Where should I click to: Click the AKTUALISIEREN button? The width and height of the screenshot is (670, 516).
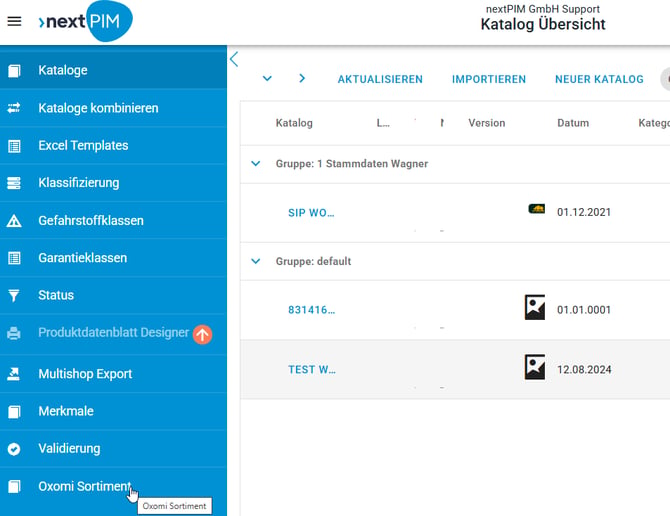tap(380, 79)
